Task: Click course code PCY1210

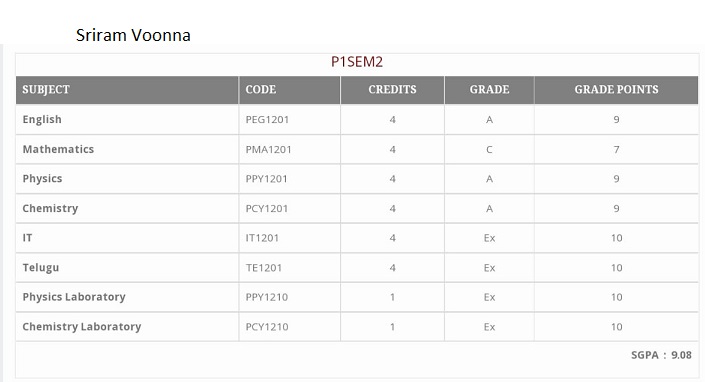Action: click(267, 327)
